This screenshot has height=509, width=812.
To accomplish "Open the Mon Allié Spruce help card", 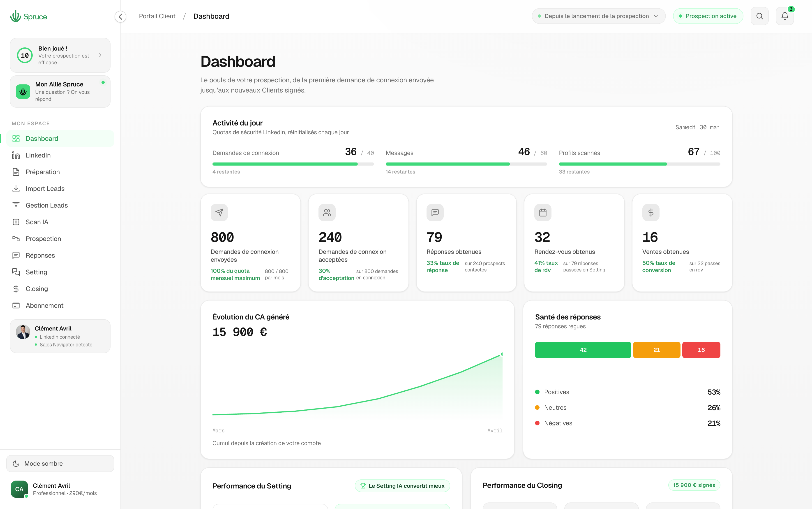I will click(x=60, y=92).
